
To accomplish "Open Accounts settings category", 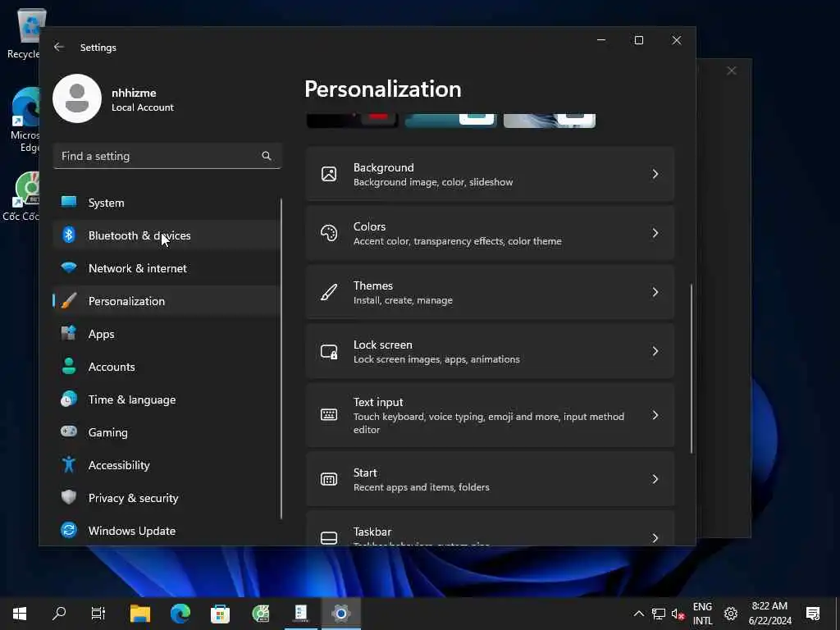I will tap(166, 367).
